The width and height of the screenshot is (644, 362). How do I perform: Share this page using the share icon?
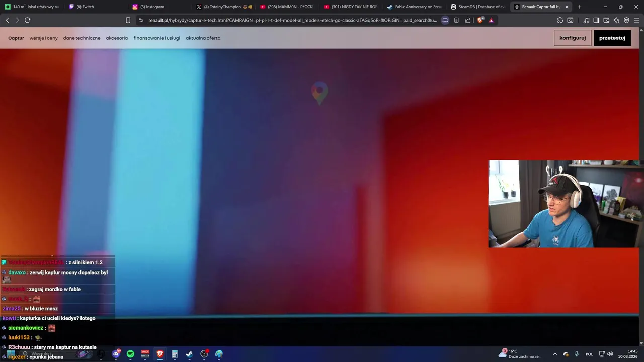[x=468, y=20]
